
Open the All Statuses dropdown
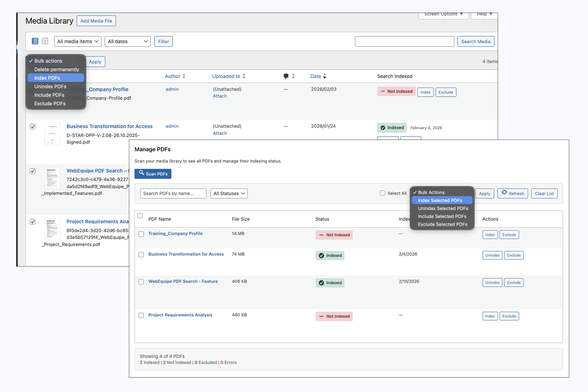pyautogui.click(x=229, y=193)
